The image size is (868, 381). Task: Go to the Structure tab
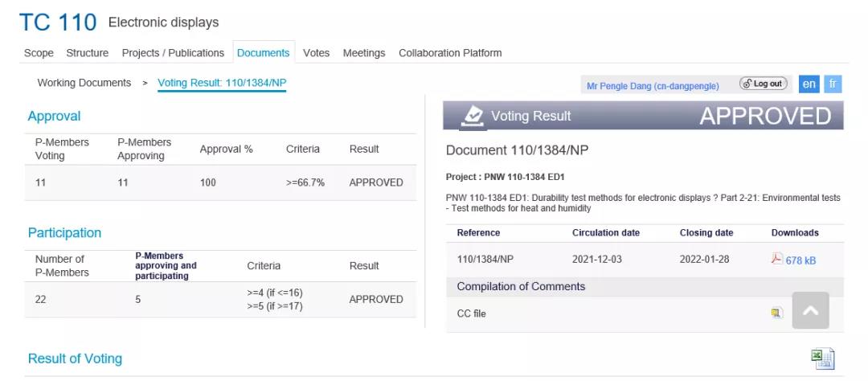coord(88,53)
